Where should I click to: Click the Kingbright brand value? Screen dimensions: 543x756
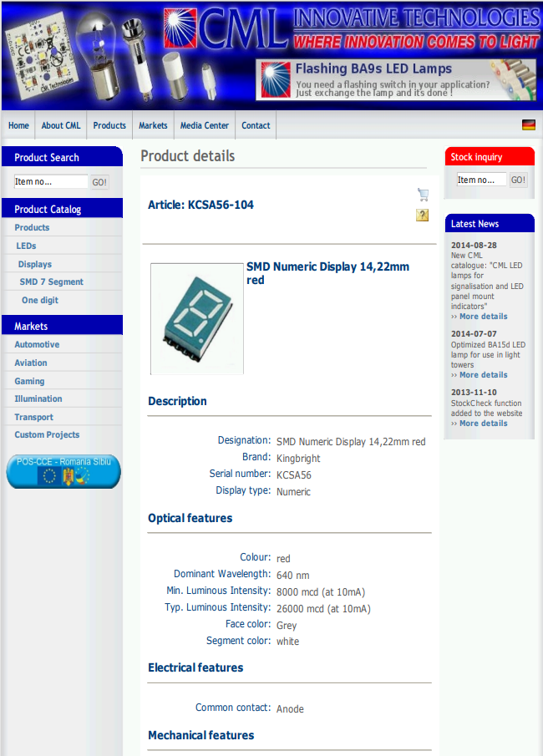click(x=298, y=459)
